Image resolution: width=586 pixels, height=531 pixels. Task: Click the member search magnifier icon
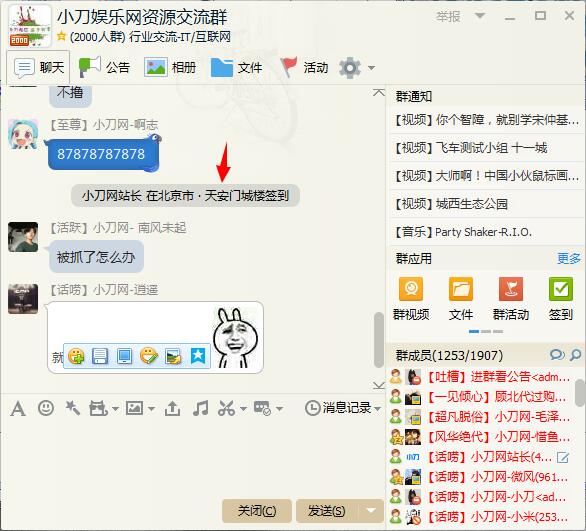(576, 355)
